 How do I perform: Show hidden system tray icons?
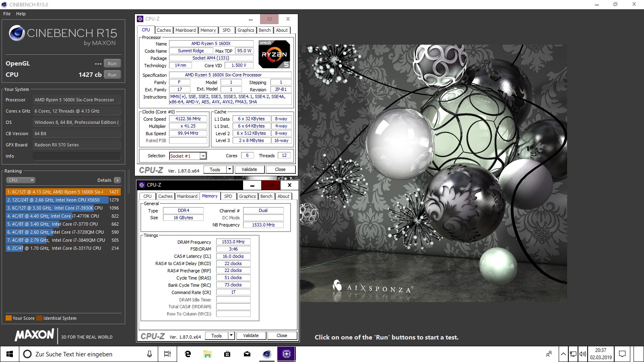pos(563,354)
